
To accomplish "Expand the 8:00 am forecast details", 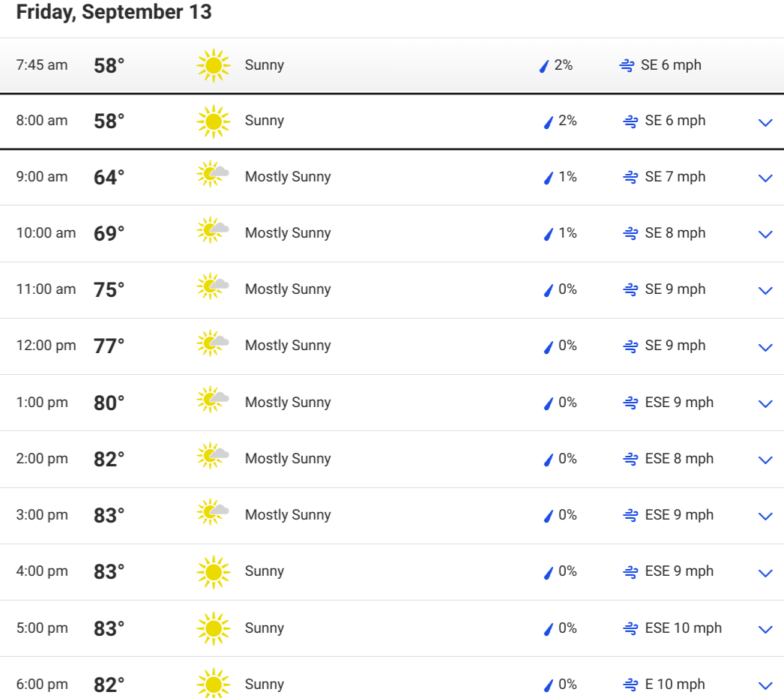I will (765, 122).
